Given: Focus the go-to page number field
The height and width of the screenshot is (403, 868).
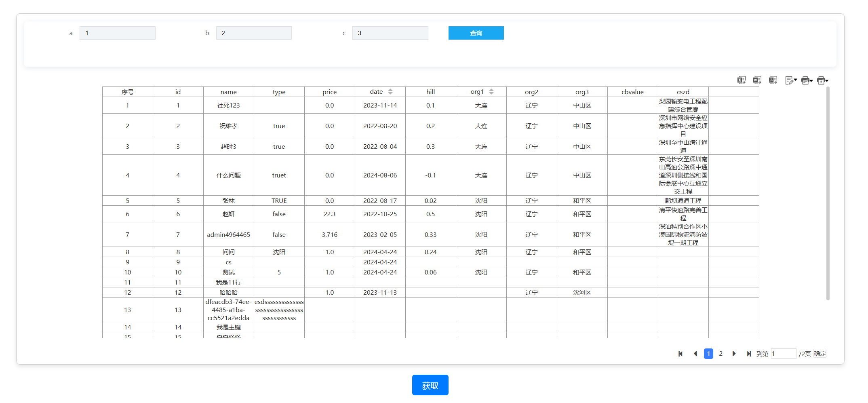Looking at the screenshot, I should coord(784,354).
